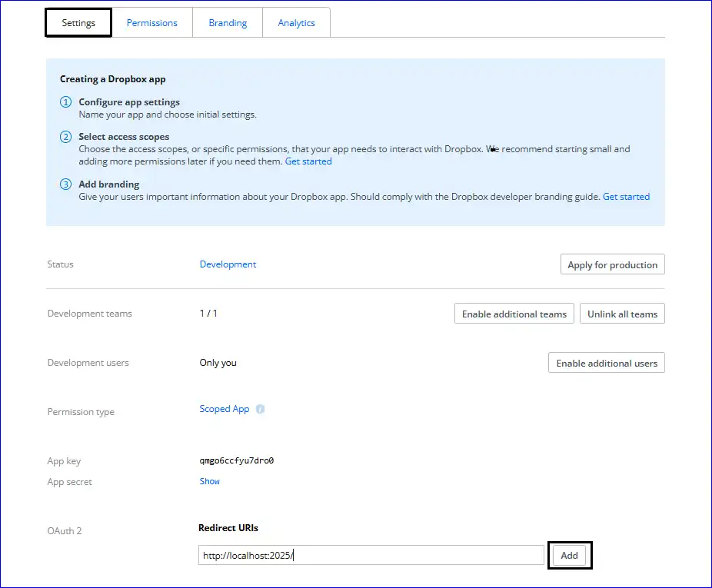Screen dimensions: 712x588
Task: Open Get started for access scopes
Action: pos(308,161)
